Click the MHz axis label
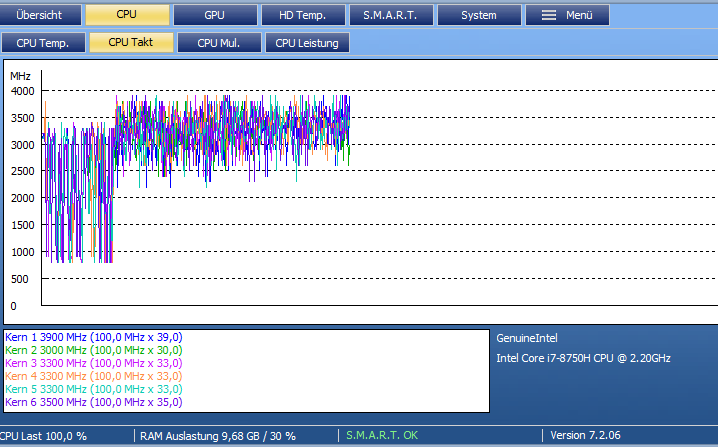Screen dimensions: 718x447 tap(20, 76)
